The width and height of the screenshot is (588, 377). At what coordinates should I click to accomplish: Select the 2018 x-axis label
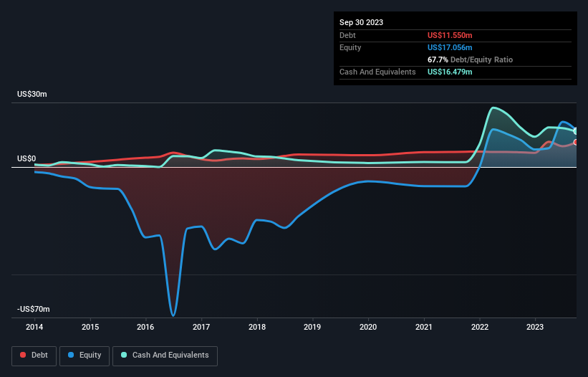(257, 327)
